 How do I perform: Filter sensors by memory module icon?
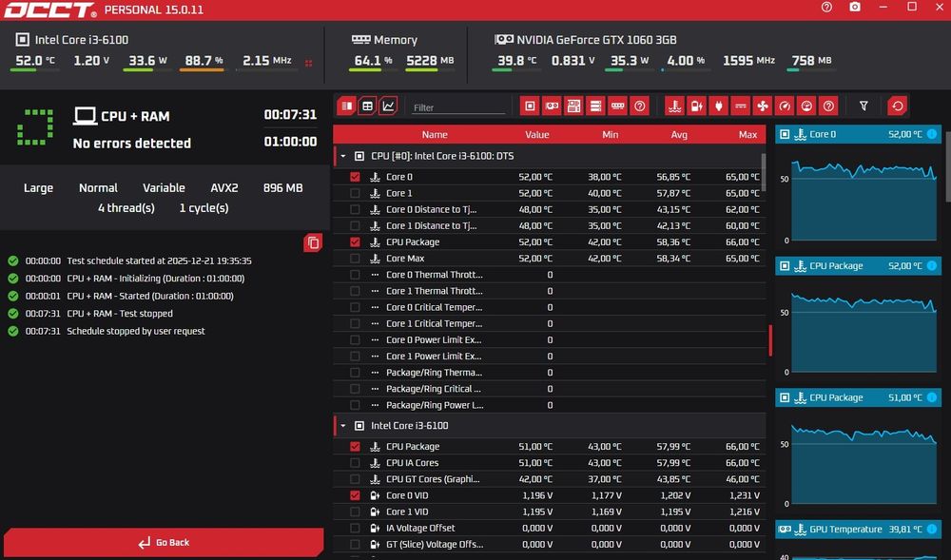tap(617, 106)
